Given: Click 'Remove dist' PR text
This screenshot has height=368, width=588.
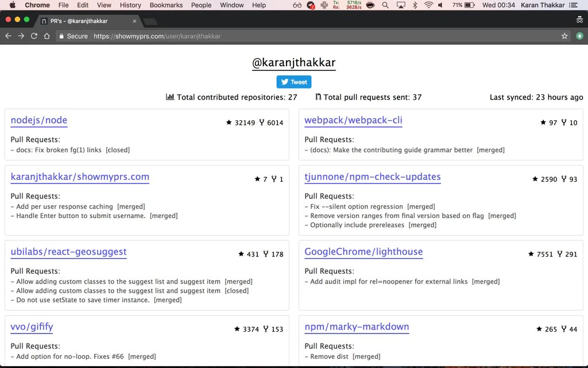Looking at the screenshot, I should (x=329, y=356).
